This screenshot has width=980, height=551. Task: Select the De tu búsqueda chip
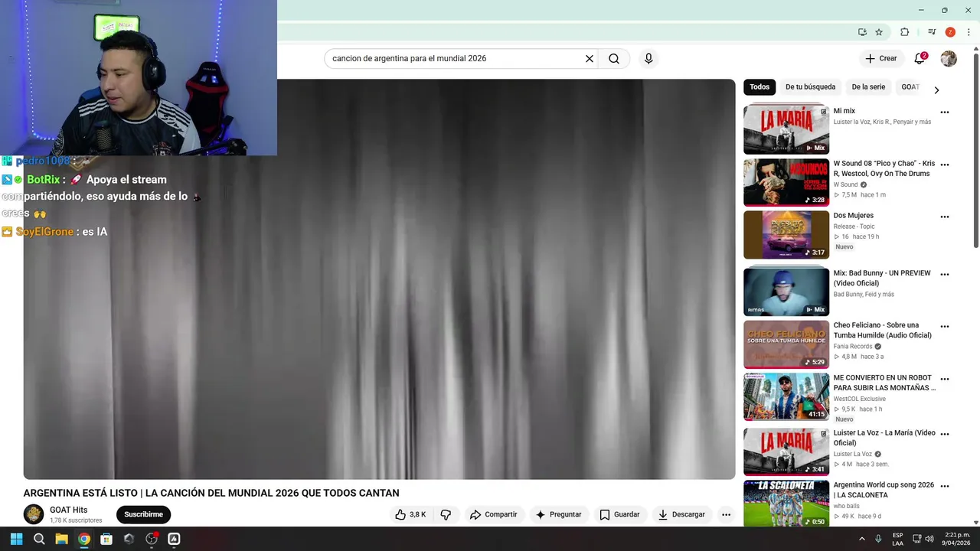click(810, 87)
